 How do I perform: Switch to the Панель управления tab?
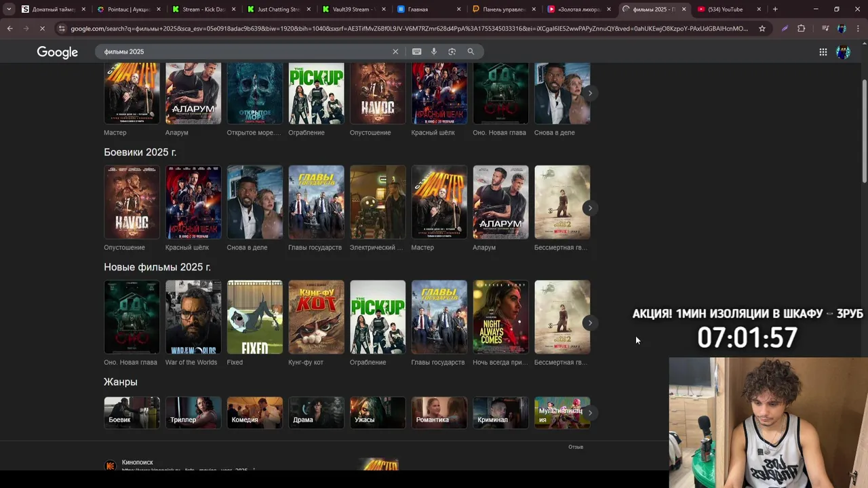tap(504, 9)
